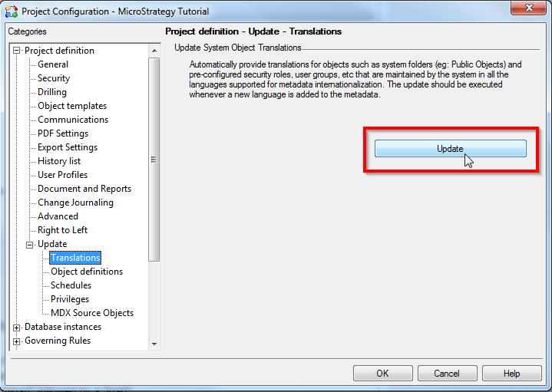Collapse the Update tree node
The image size is (552, 392).
[x=30, y=245]
